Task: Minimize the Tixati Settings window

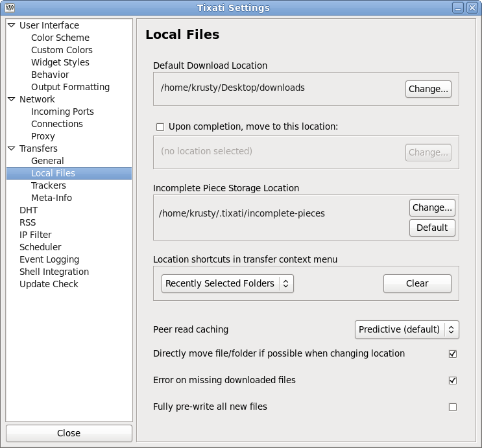Action: click(458, 8)
